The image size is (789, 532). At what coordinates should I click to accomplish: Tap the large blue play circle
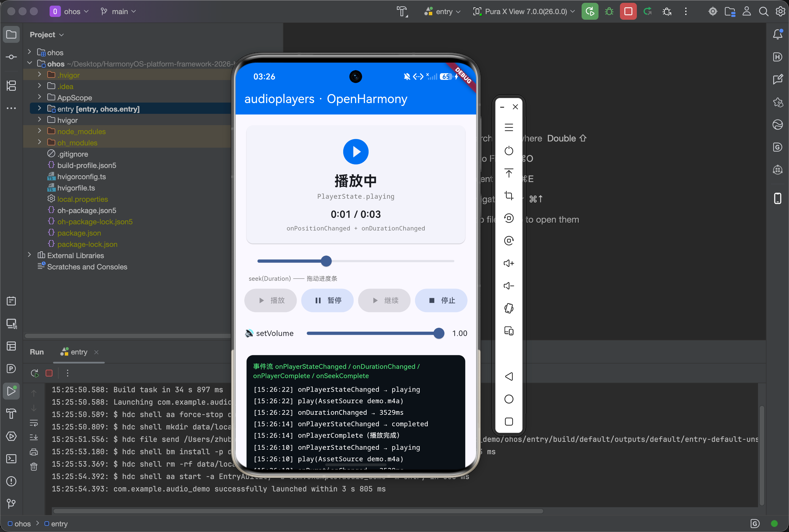(356, 152)
